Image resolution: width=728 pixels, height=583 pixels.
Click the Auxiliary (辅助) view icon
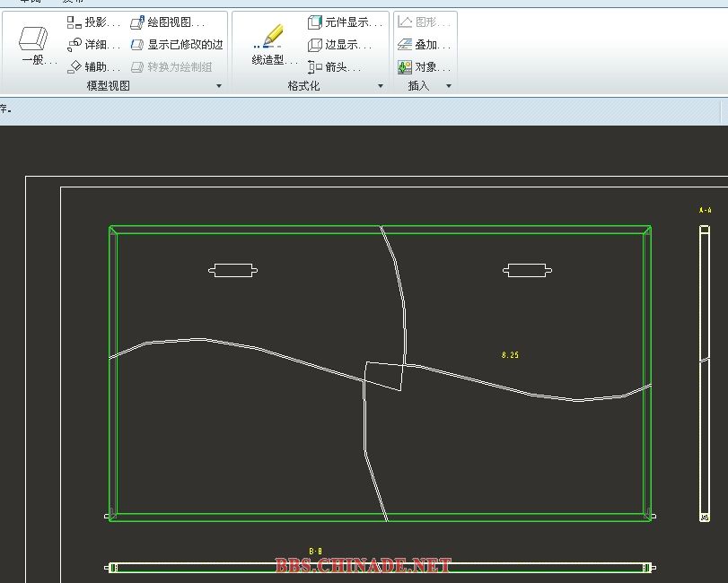[x=75, y=66]
